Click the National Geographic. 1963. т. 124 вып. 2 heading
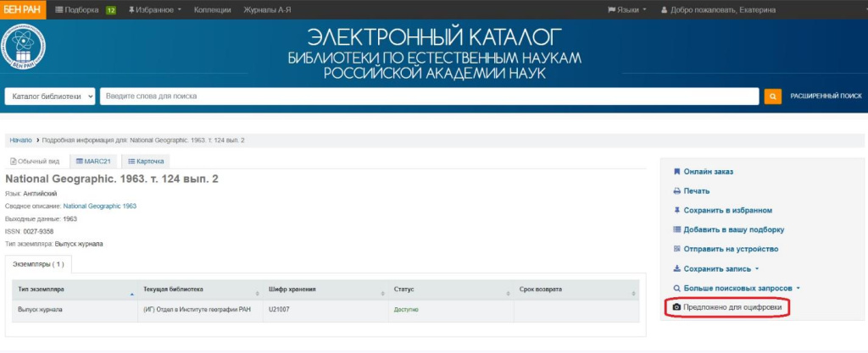Screen dimensions: 868x353 pos(112,179)
